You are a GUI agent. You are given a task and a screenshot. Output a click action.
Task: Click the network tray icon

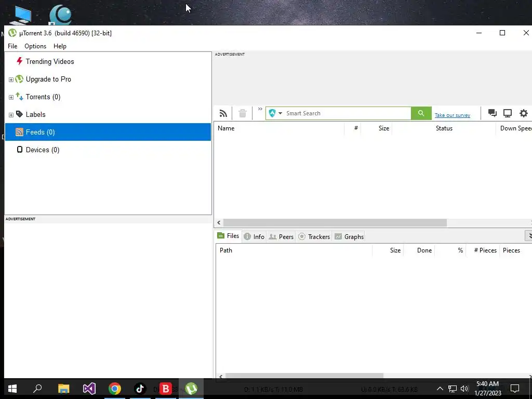pos(453,389)
